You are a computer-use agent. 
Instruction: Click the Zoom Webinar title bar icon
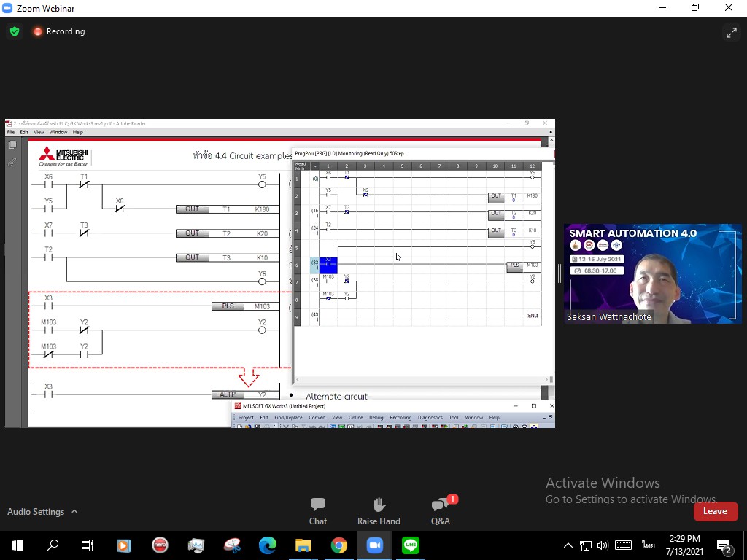[7, 8]
